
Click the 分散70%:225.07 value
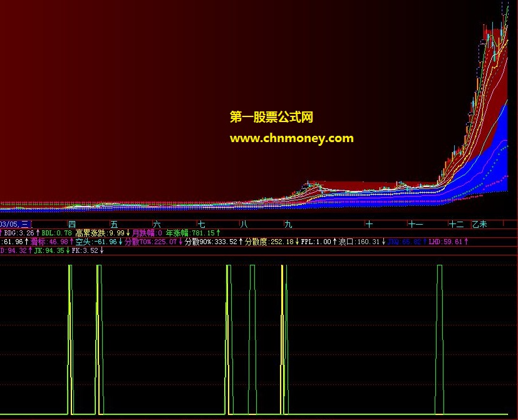151,242
